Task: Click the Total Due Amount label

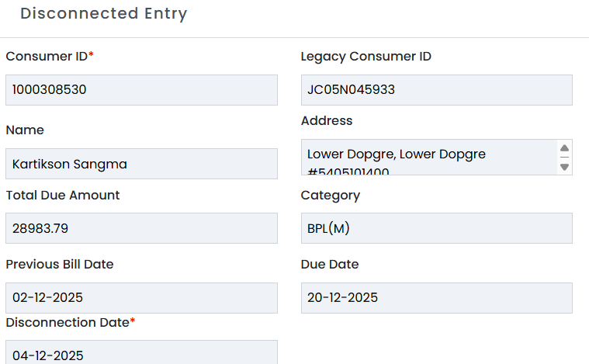Action: [63, 196]
